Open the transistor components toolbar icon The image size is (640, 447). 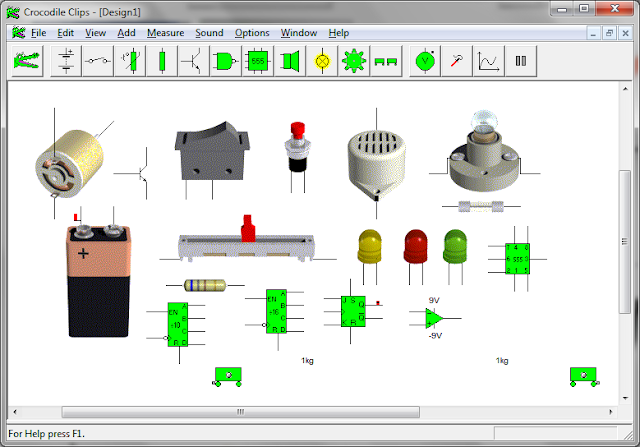194,61
